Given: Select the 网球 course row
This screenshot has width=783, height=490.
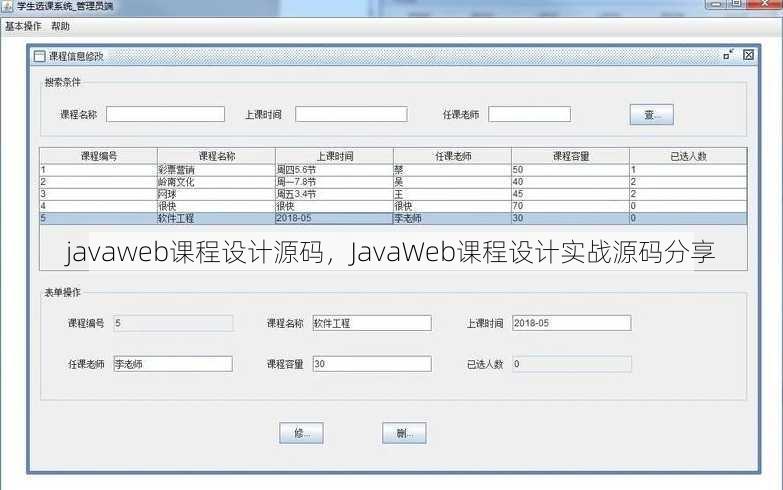Looking at the screenshot, I should point(393,194).
